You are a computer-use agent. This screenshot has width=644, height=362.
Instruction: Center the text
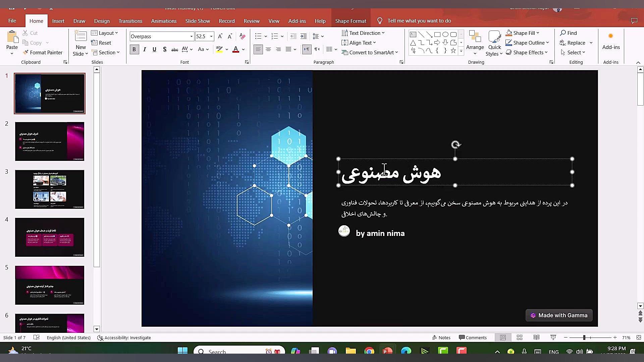[268, 49]
